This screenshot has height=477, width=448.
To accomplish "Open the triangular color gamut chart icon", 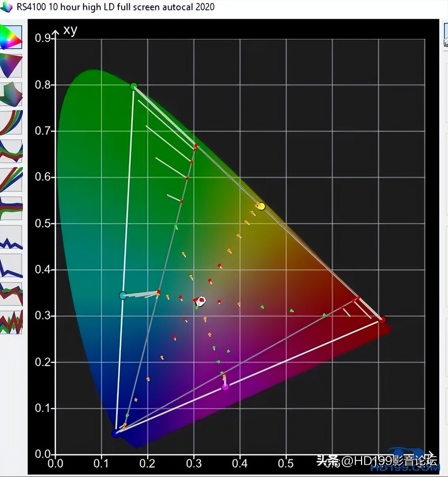I will (11, 66).
